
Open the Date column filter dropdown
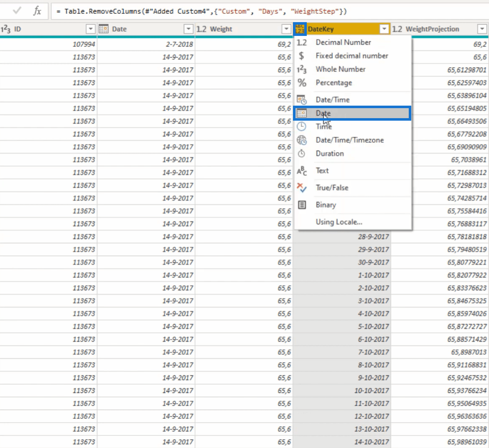(x=188, y=29)
